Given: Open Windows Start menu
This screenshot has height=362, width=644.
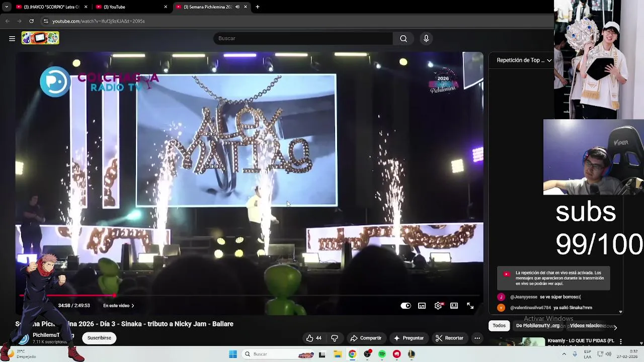Looking at the screenshot, I should pos(233,354).
